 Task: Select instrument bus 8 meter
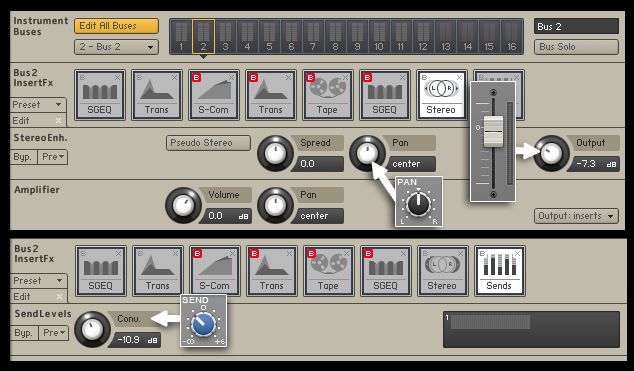(335, 36)
